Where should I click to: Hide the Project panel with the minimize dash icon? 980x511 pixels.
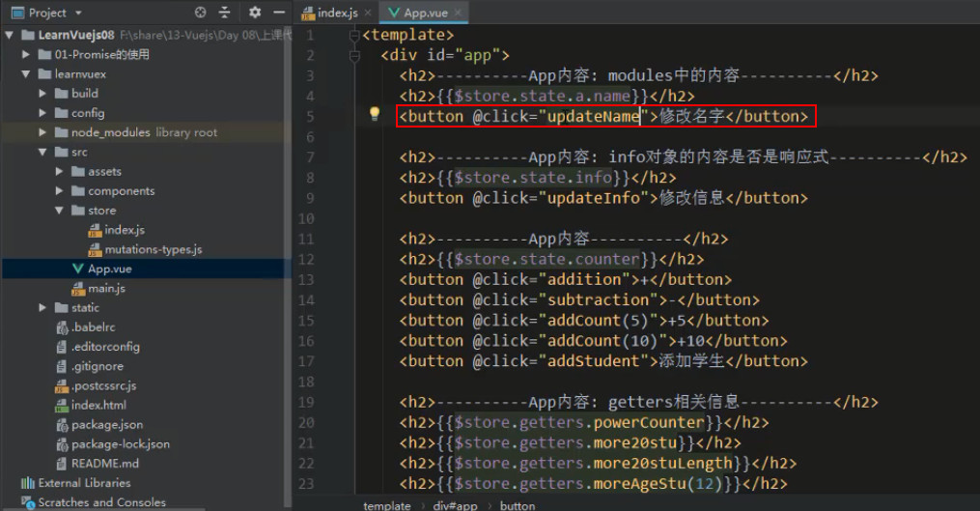point(279,12)
